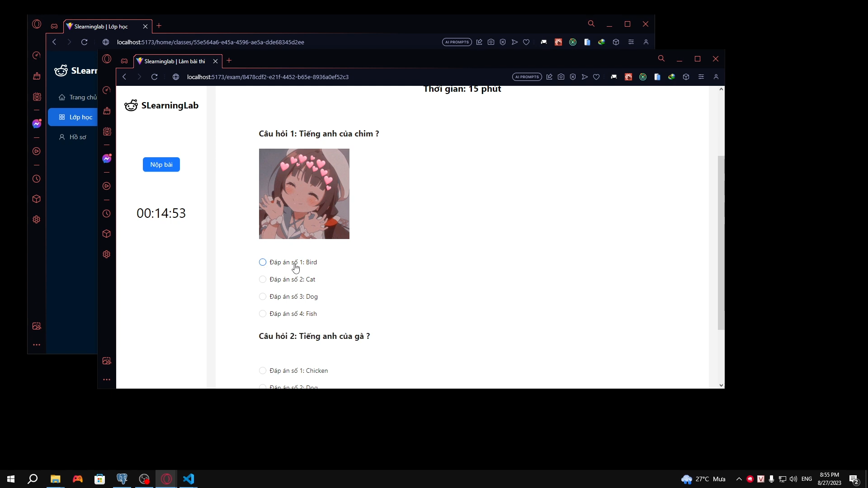Image resolution: width=868 pixels, height=488 pixels.
Task: Click the Messenger icon in front sidebar
Action: (107, 159)
